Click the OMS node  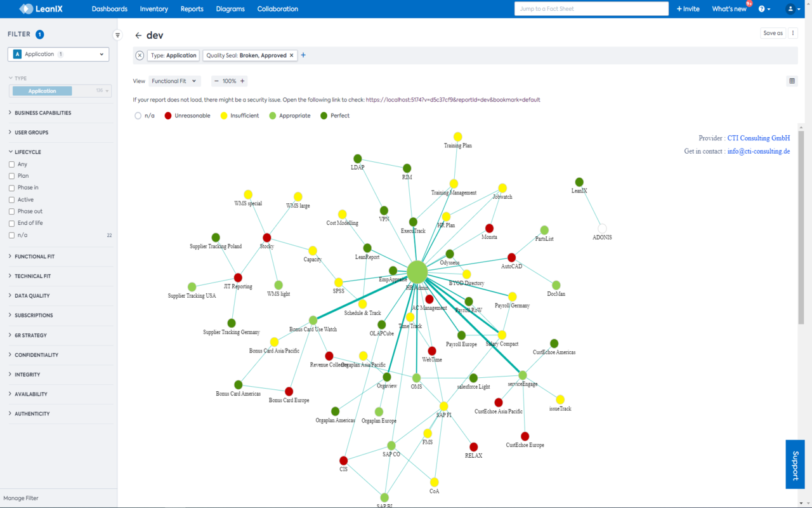(x=416, y=378)
